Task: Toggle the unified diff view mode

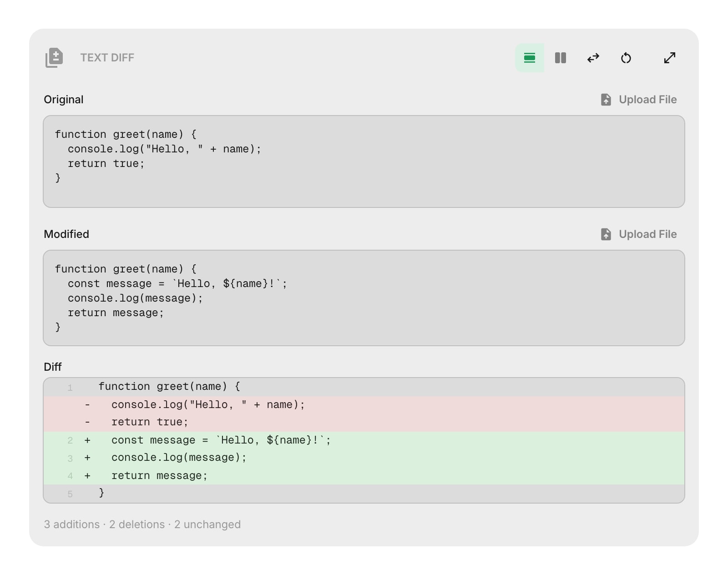Action: 529,58
